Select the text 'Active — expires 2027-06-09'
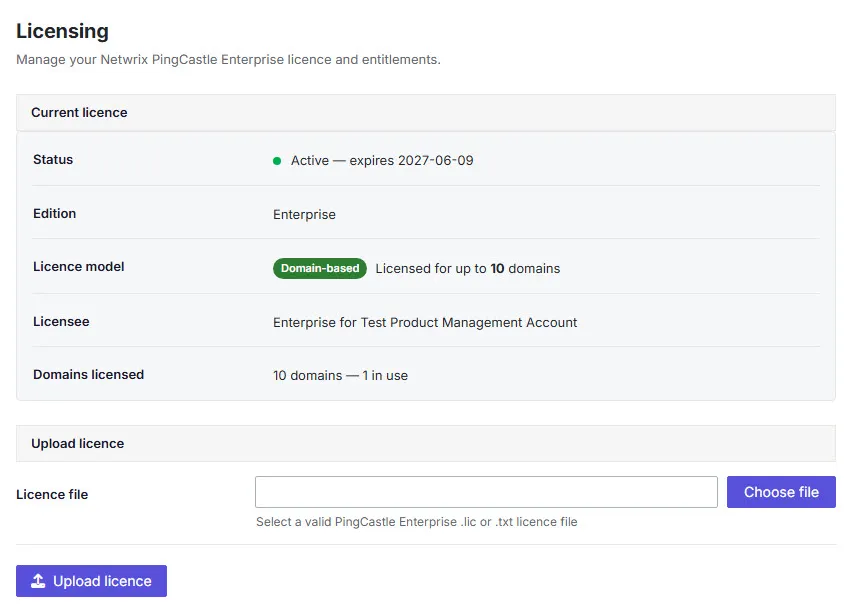852x615 pixels. [x=382, y=161]
